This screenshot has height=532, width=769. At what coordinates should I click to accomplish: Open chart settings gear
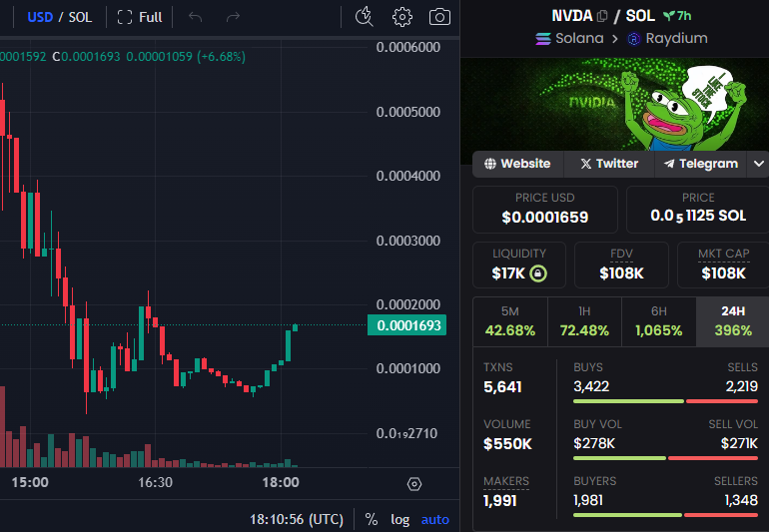point(402,17)
